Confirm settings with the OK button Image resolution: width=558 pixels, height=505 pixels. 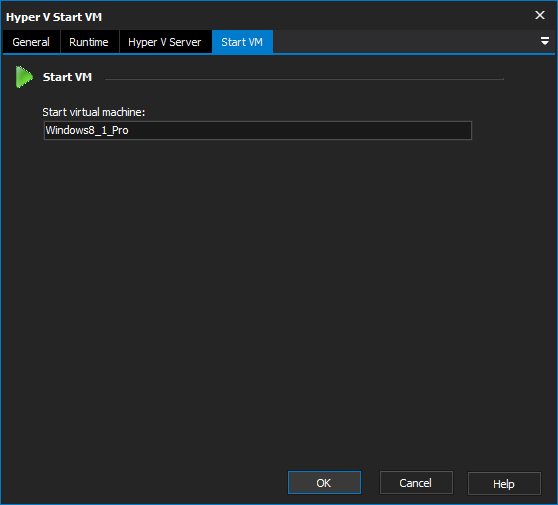click(x=324, y=483)
